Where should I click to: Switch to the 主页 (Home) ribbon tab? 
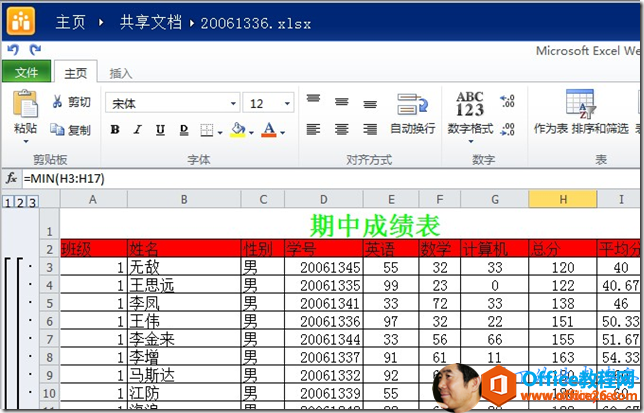tap(76, 73)
